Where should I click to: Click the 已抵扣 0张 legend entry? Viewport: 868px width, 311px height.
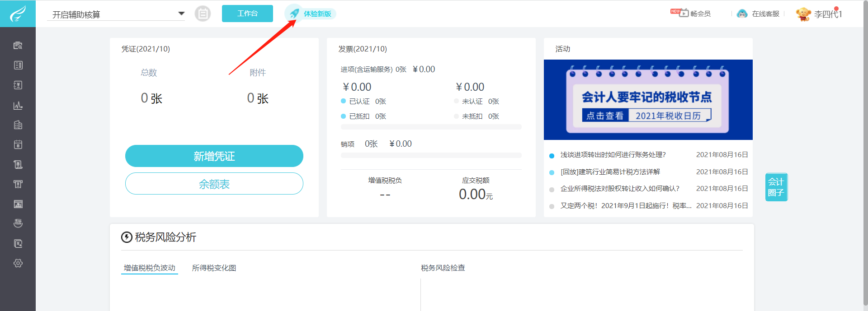363,116
